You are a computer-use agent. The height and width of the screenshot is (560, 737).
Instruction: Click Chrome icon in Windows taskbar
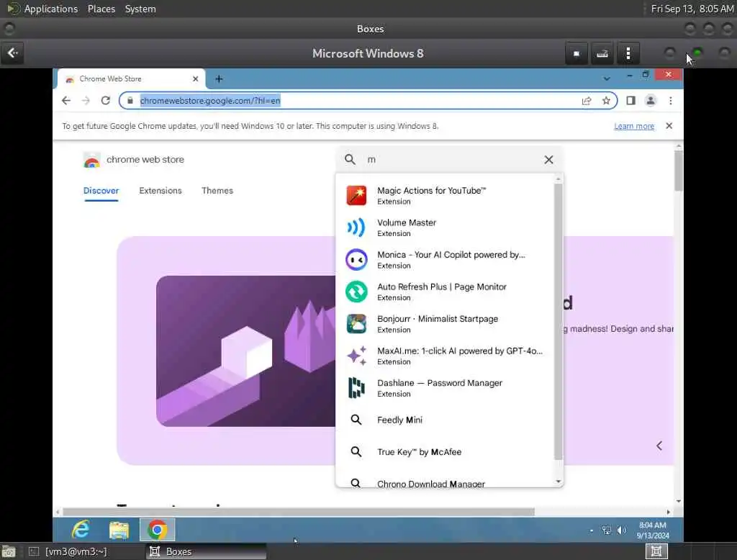click(158, 530)
